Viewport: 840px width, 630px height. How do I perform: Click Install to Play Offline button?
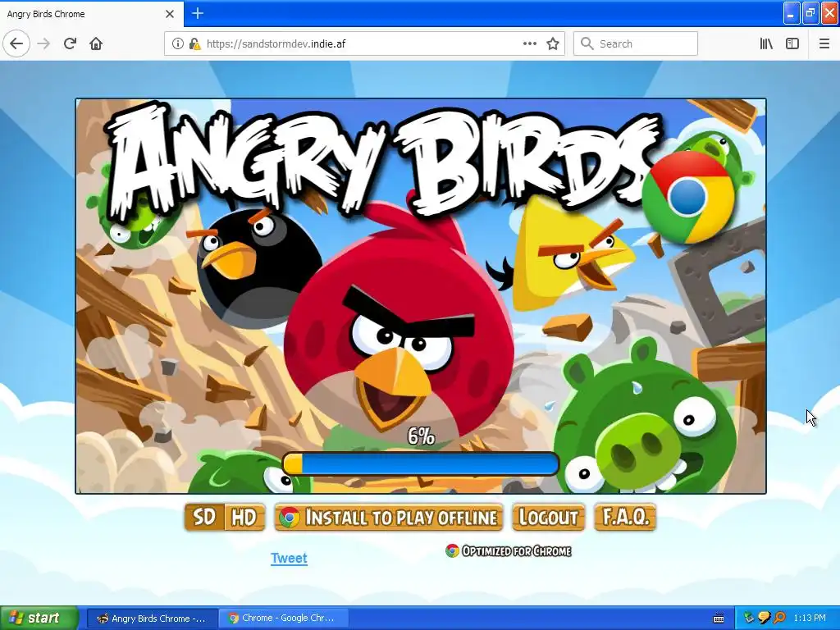[x=389, y=518]
